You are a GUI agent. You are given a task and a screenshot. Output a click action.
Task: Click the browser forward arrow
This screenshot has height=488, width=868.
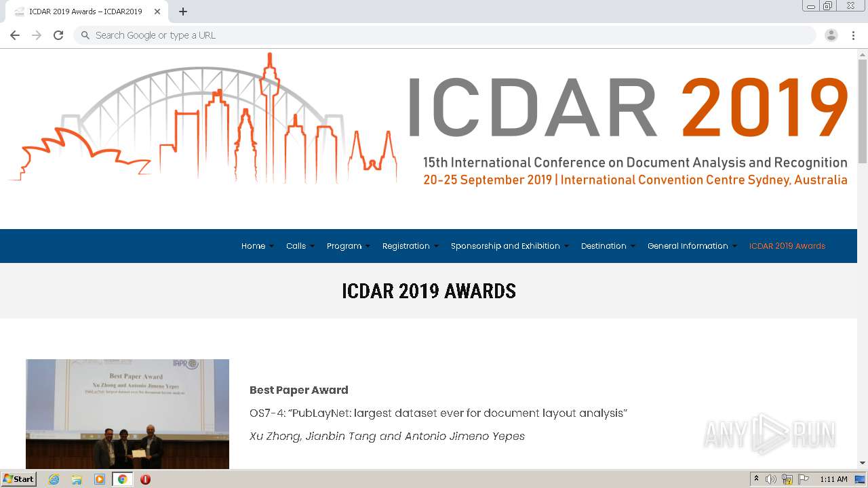(x=37, y=35)
